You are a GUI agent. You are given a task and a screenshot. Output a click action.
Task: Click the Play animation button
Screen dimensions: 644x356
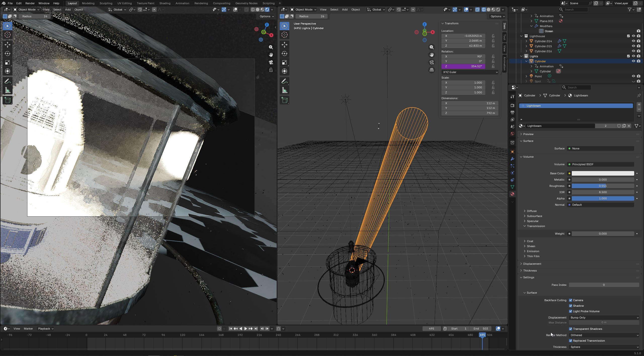(x=246, y=329)
